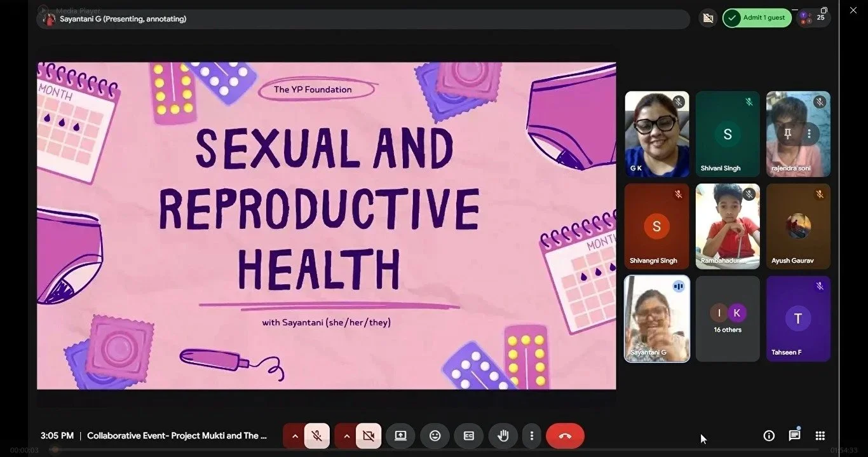Open the 16 others participants tile
Screen dimensions: 868x457
(728, 318)
